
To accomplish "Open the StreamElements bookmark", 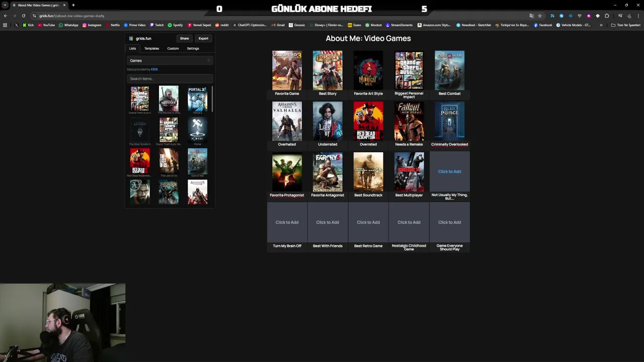I will 399,25.
